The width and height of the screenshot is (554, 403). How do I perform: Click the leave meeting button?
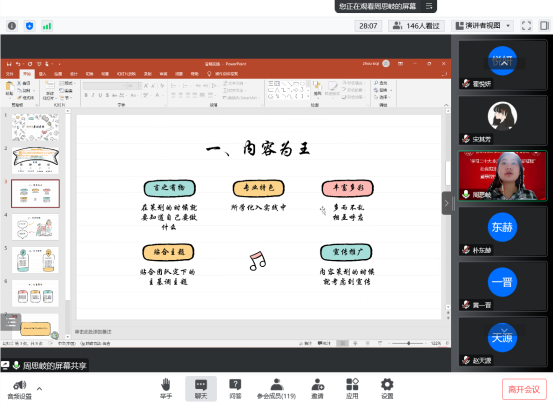(x=524, y=389)
